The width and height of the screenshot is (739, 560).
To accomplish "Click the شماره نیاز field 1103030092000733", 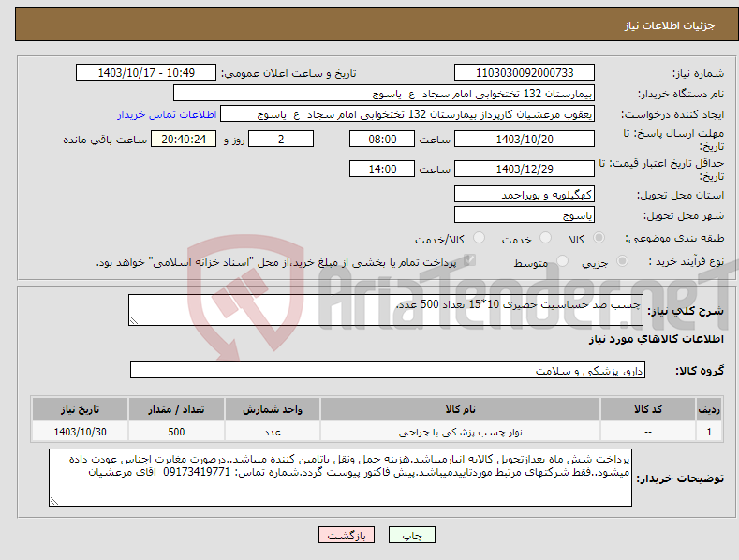I will coord(525,73).
